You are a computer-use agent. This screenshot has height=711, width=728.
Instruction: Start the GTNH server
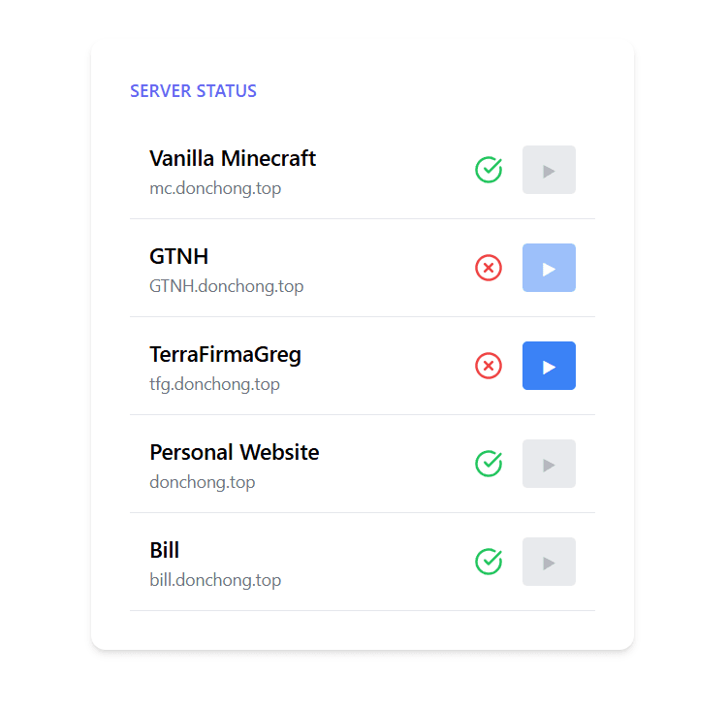[549, 268]
